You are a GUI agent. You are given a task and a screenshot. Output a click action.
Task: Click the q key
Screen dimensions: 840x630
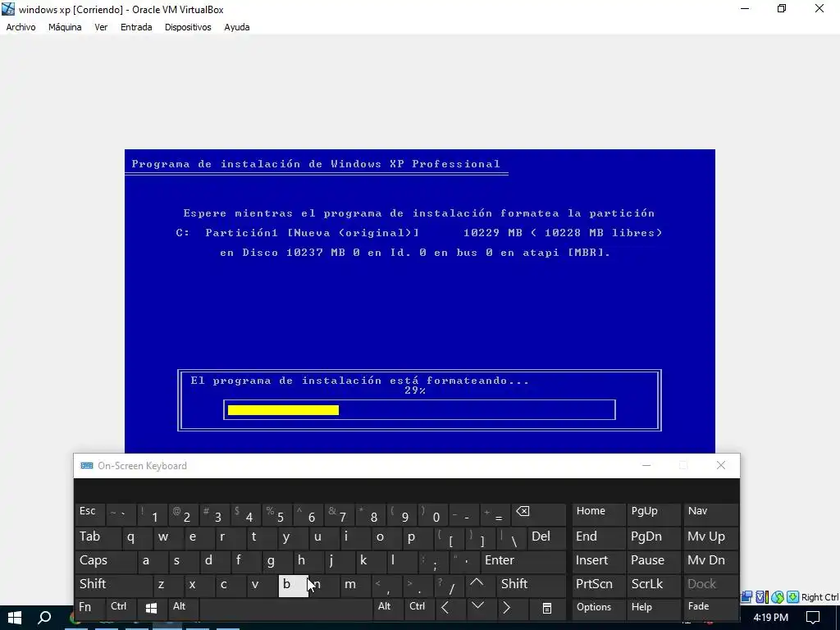click(x=137, y=537)
